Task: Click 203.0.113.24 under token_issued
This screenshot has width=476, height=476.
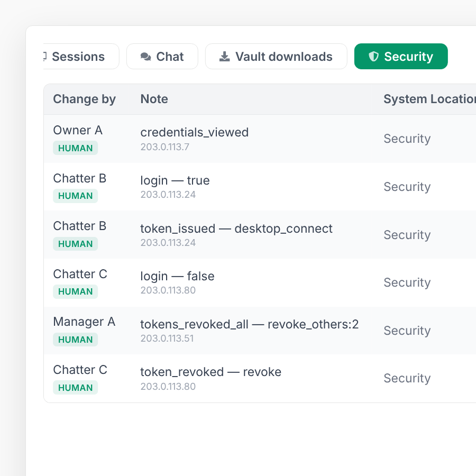Action: click(168, 243)
